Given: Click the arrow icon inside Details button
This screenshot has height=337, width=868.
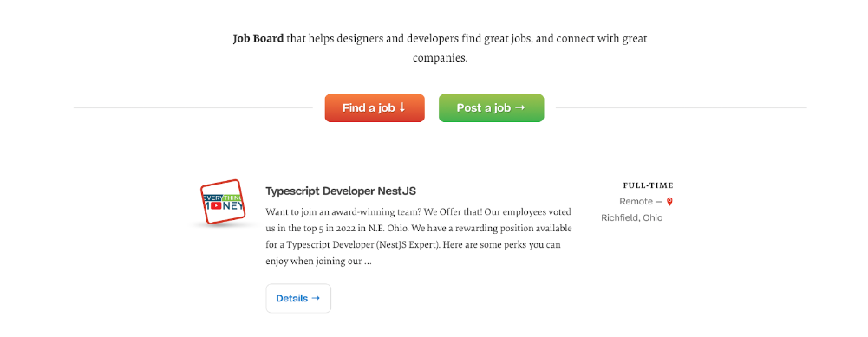Looking at the screenshot, I should 316,298.
